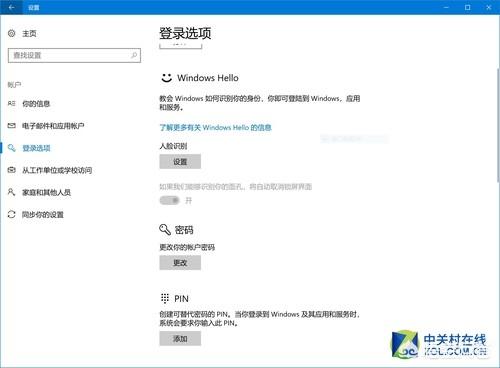Click 添加 button to add a PIN
Screen dimensions: 500x368
pos(180,339)
